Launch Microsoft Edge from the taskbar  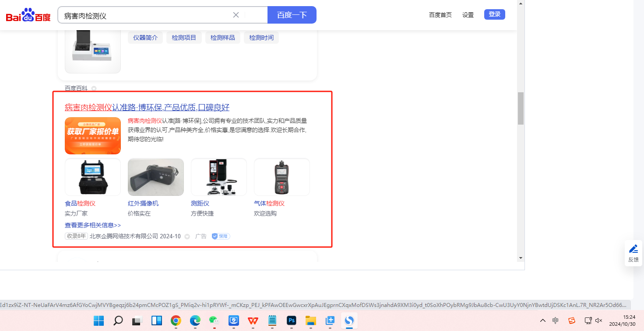pyautogui.click(x=195, y=321)
